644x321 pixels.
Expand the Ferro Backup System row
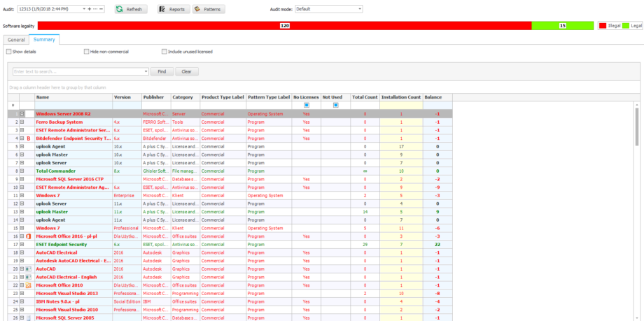(x=22, y=122)
